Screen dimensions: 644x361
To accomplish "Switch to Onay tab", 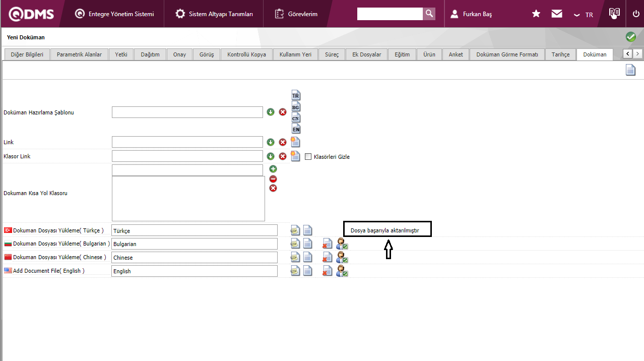I will tap(179, 54).
